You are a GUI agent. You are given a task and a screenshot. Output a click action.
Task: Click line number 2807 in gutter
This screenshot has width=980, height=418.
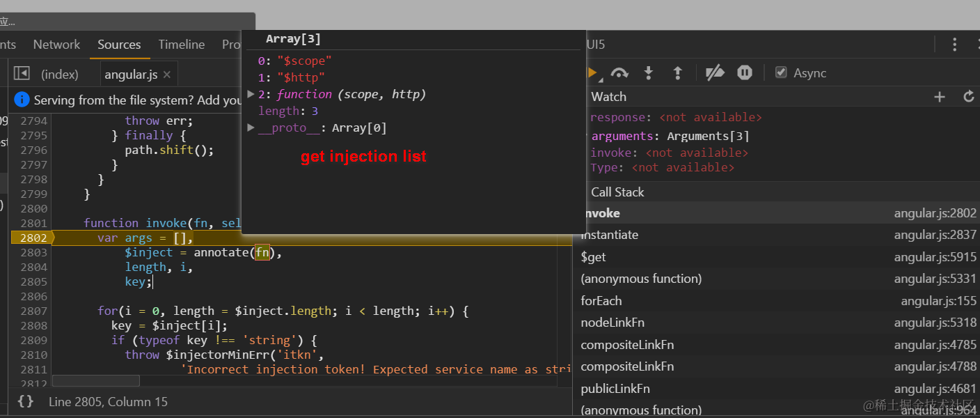pos(33,311)
